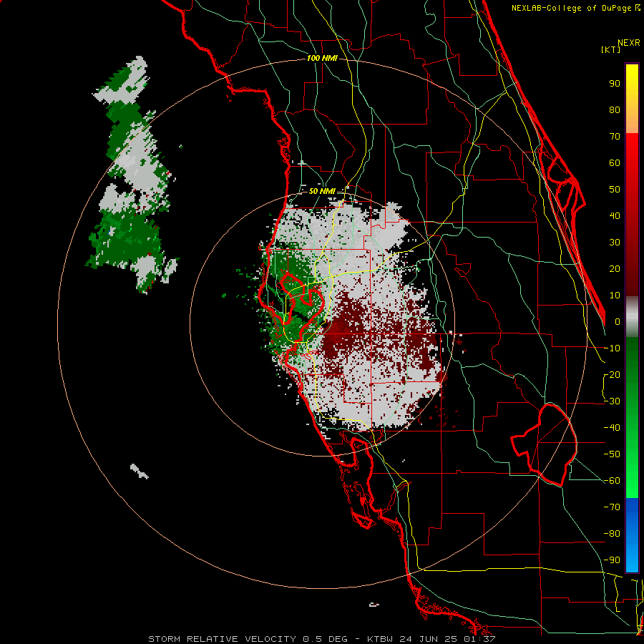
Task: Click the '-10' value on the scale
Action: coord(612,348)
